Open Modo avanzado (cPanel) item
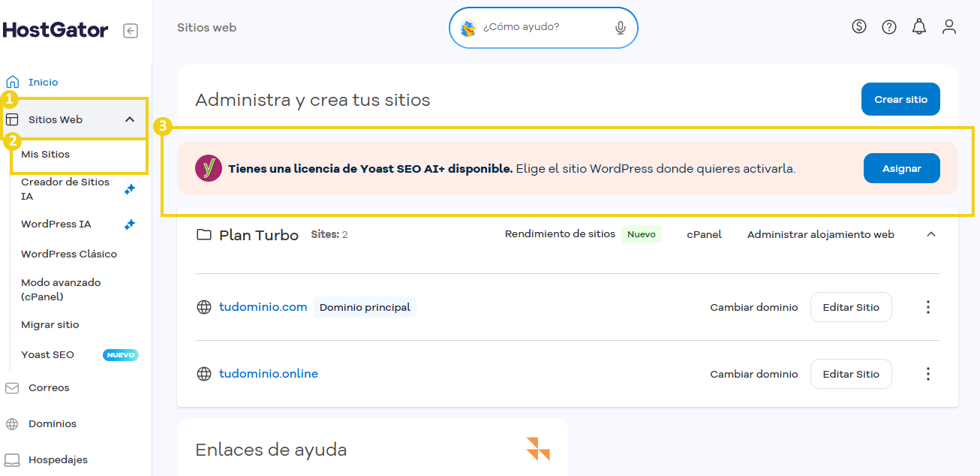The height and width of the screenshot is (476, 980). pos(61,290)
